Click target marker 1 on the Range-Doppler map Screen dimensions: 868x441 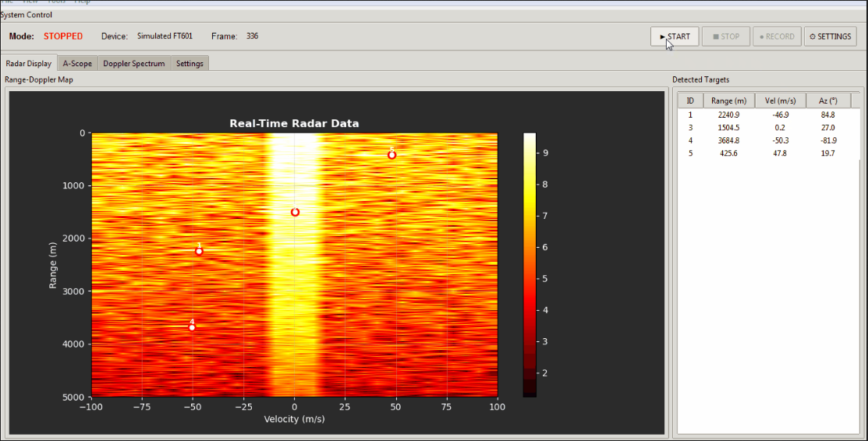click(199, 251)
